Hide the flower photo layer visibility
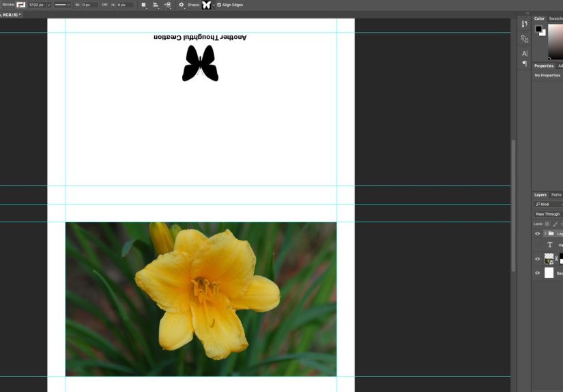Viewport: 563px width, 392px height. [538, 259]
